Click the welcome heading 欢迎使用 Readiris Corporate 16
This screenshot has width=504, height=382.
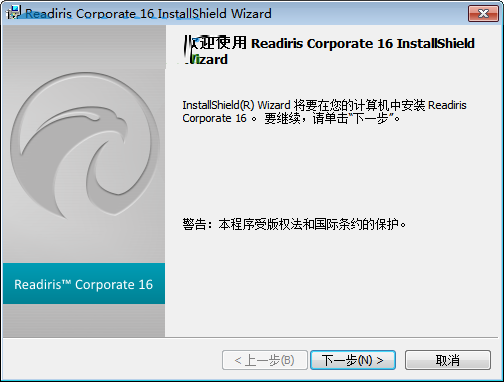329,51
